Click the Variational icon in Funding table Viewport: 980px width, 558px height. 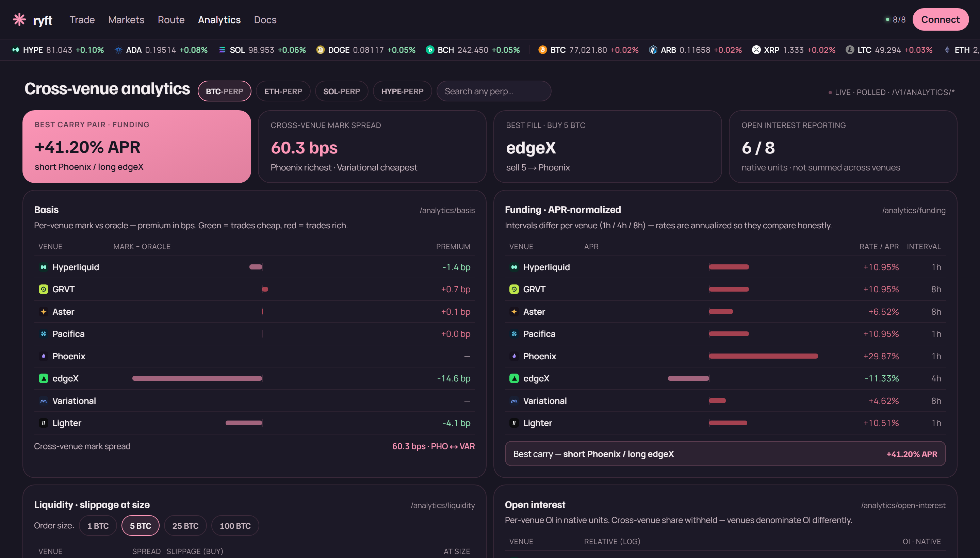point(514,401)
